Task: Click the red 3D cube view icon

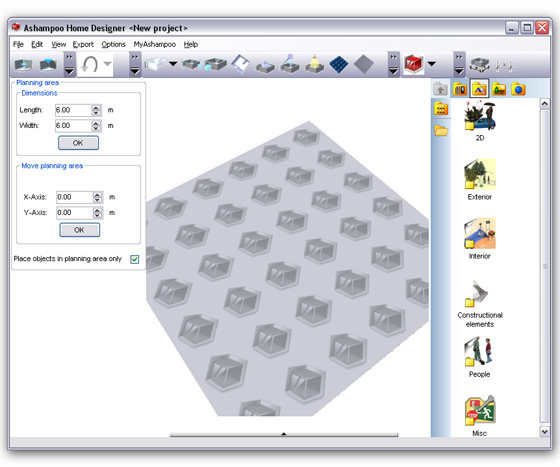Action: (x=413, y=65)
